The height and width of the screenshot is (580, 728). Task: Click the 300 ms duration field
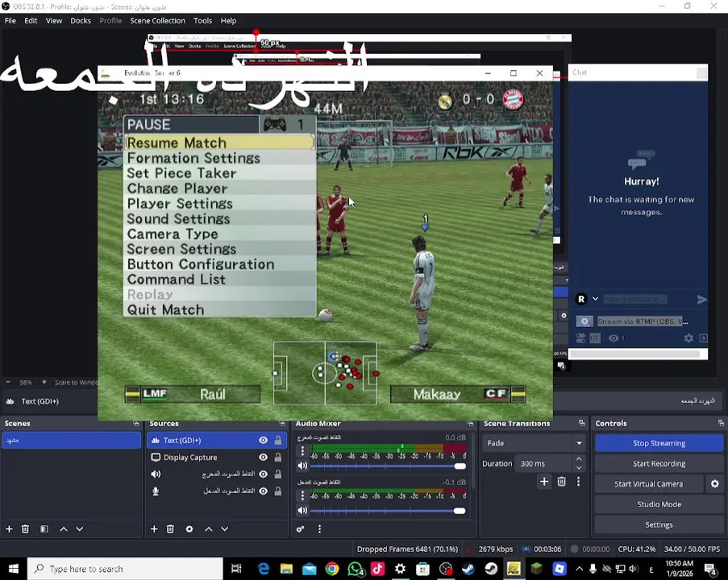(x=544, y=463)
